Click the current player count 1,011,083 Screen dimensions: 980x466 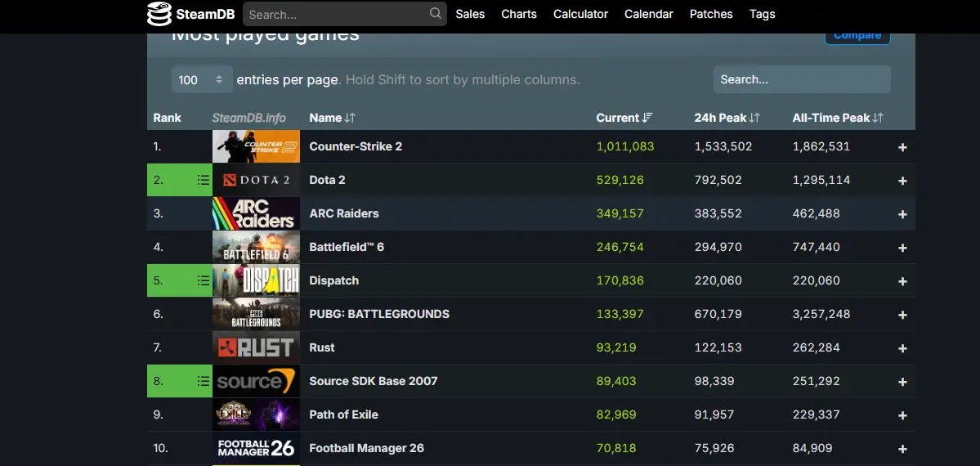pos(625,146)
